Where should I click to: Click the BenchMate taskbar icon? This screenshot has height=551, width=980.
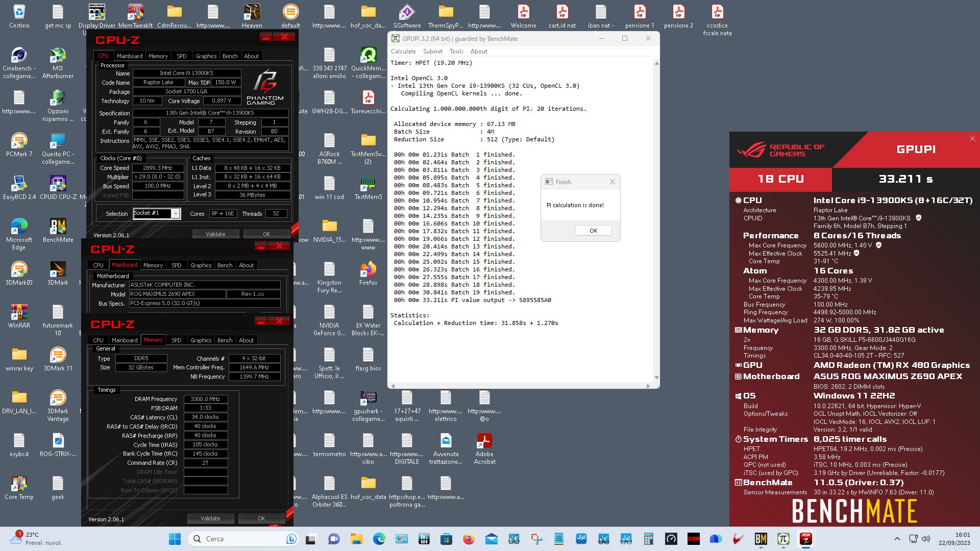pos(761,539)
